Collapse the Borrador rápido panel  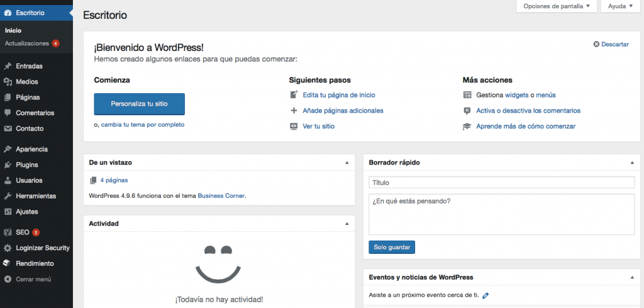coord(632,163)
